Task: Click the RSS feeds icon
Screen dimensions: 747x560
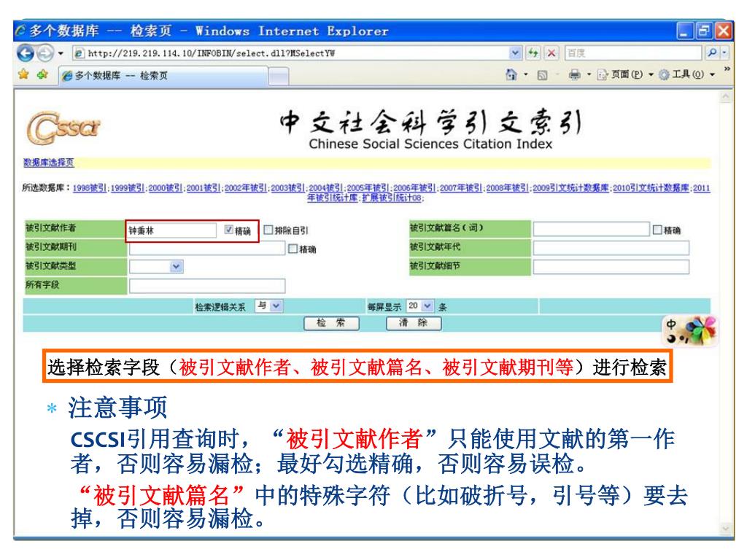Action: (542, 75)
